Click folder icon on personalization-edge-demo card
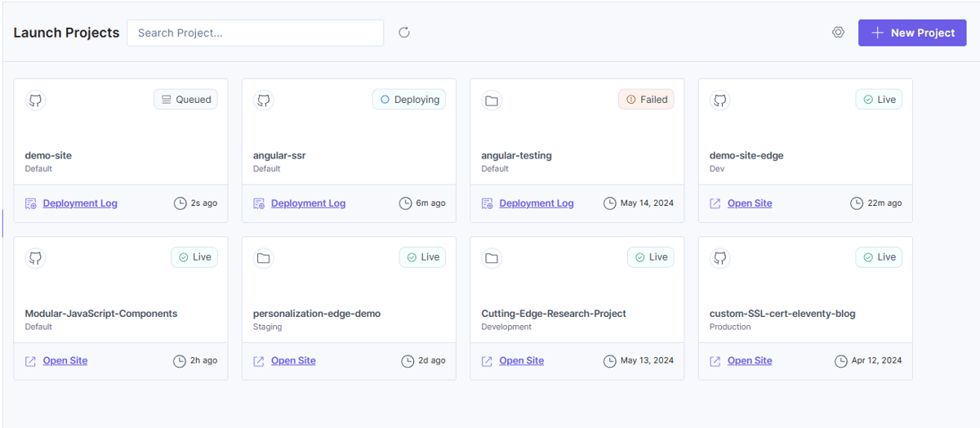This screenshot has height=428, width=980. pyautogui.click(x=263, y=258)
